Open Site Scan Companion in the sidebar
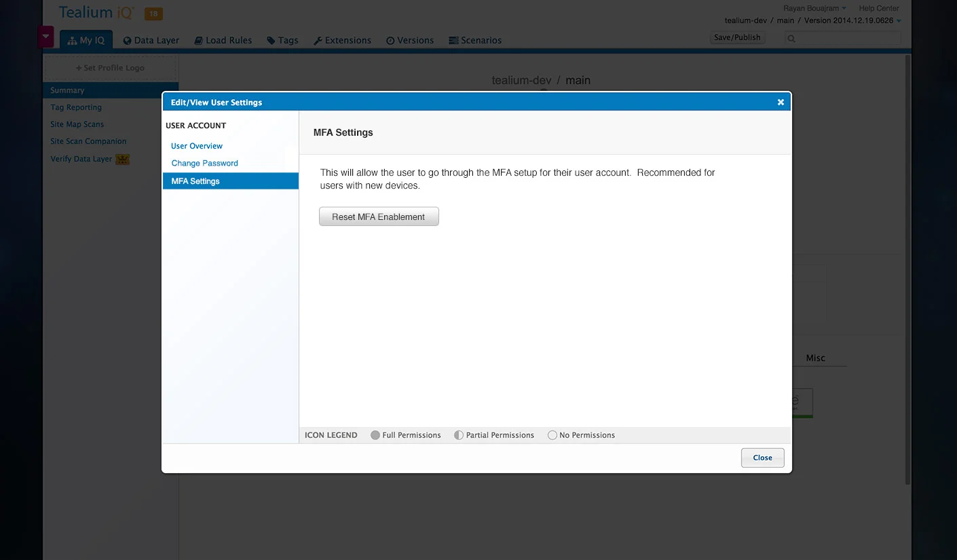Image resolution: width=957 pixels, height=560 pixels. point(88,141)
